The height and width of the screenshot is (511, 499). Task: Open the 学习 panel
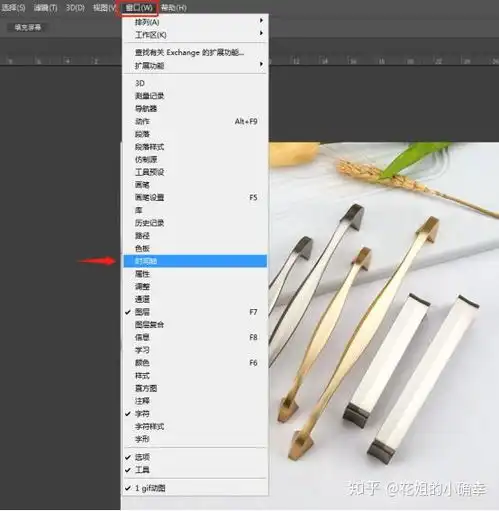coord(195,350)
